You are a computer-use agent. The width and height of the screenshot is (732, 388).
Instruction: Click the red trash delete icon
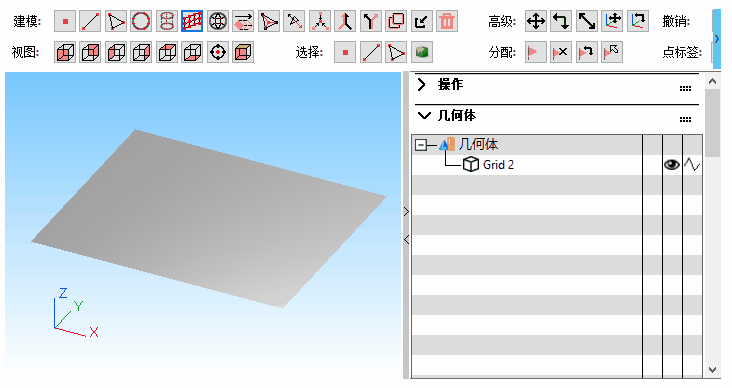tap(447, 21)
